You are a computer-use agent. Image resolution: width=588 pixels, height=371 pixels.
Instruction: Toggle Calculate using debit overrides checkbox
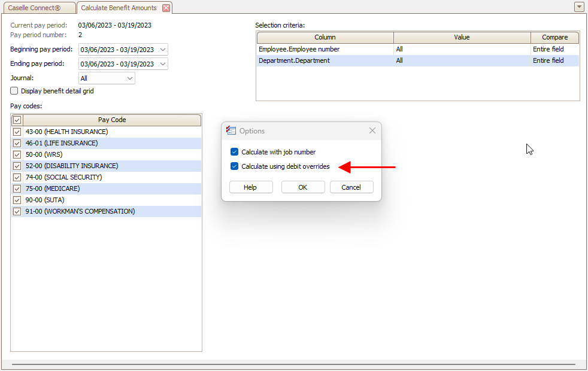234,166
